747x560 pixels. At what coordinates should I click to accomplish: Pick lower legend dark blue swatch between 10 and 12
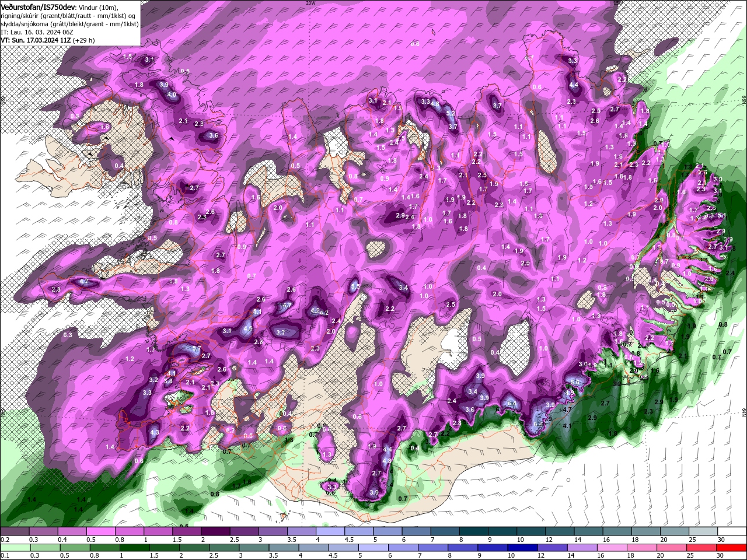click(x=522, y=548)
